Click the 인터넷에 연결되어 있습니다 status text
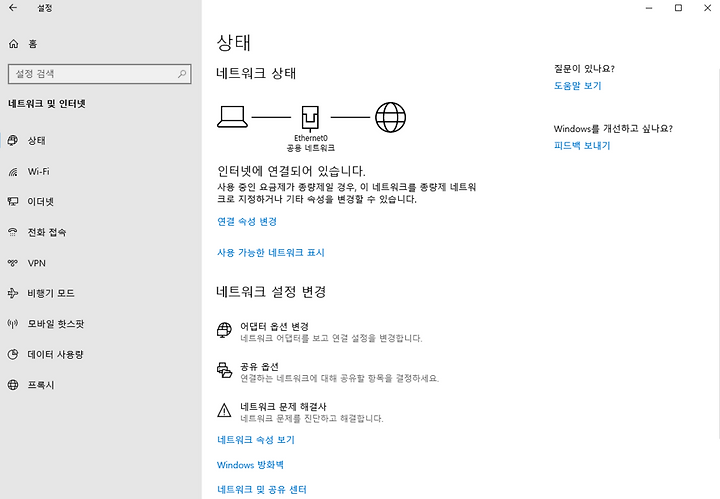The image size is (720, 499). (291, 171)
